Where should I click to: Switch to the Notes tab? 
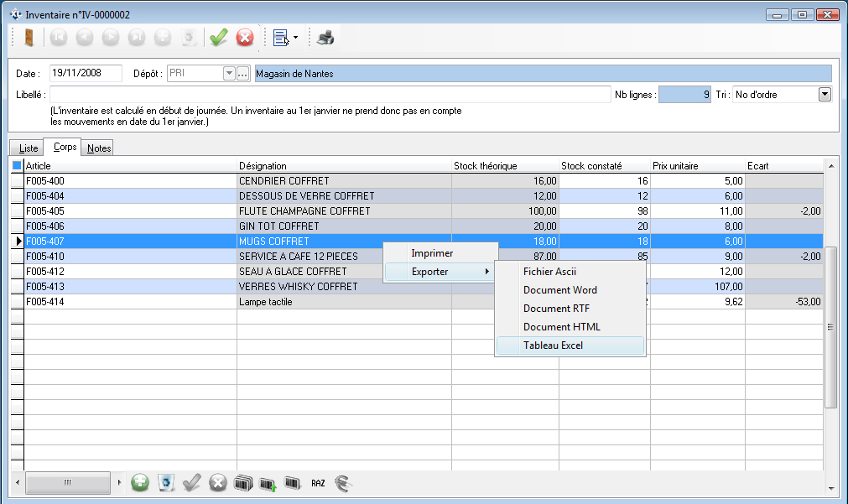(x=97, y=148)
